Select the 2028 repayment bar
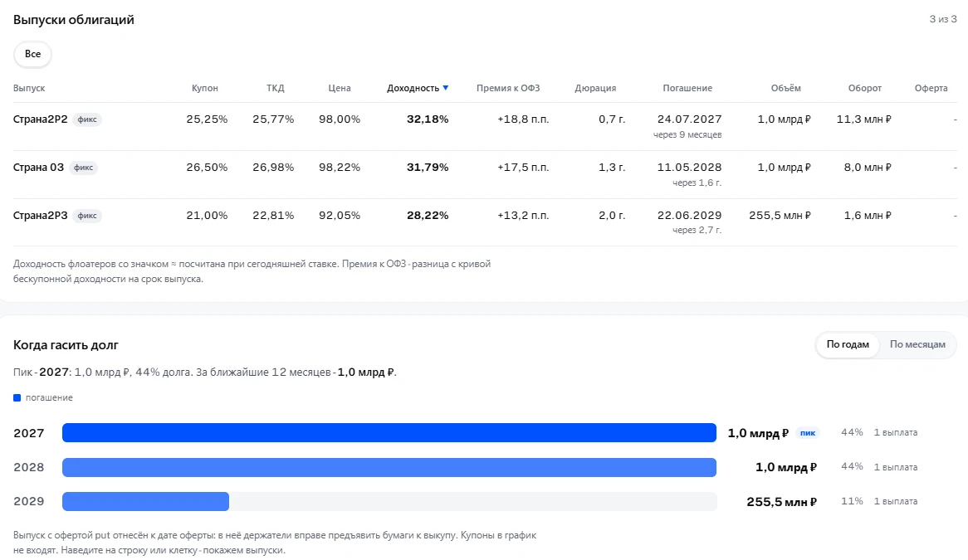This screenshot has width=968, height=560. tap(389, 467)
